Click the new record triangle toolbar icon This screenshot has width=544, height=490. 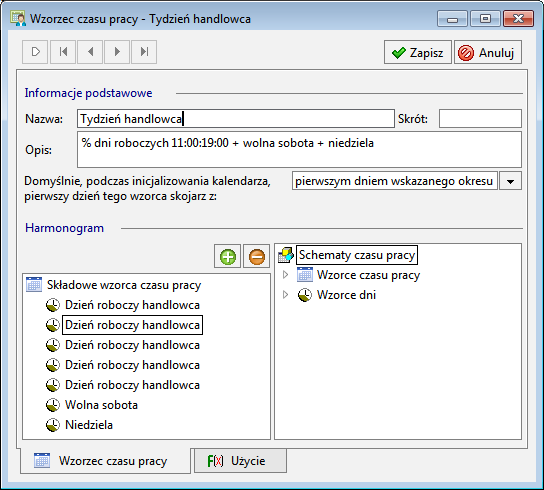tap(35, 52)
